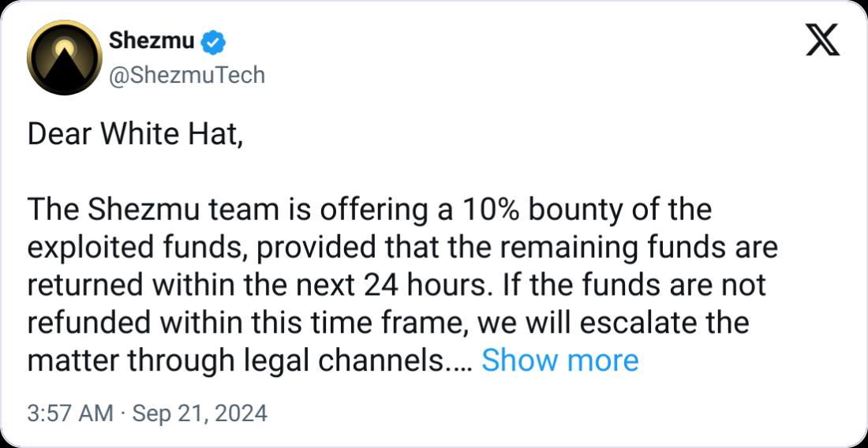This screenshot has height=448, width=868.
Task: Click the blue verified checkmark badge
Action: pyautogui.click(x=212, y=43)
